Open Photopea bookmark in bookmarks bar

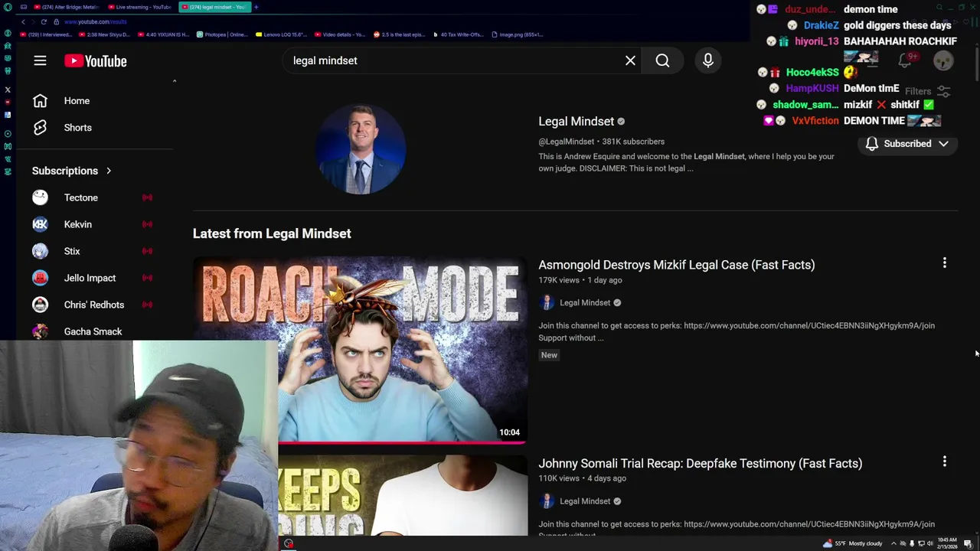(221, 34)
